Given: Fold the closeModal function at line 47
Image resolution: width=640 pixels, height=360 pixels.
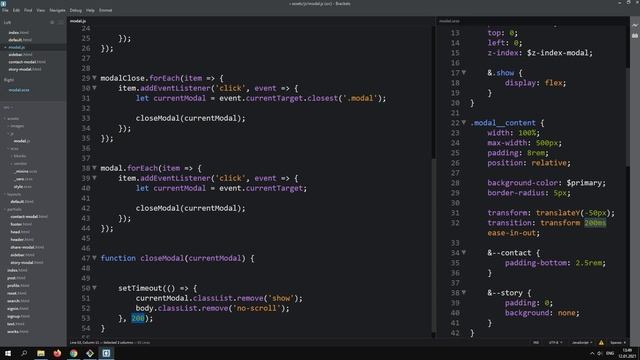Looking at the screenshot, I should tap(94, 258).
